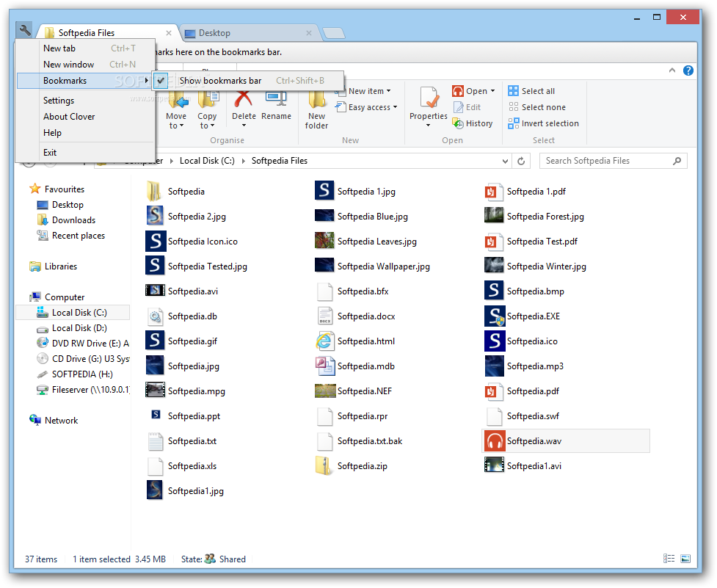Image resolution: width=717 pixels, height=588 pixels.
Task: Toggle Show bookmarks bar checkmark
Action: click(161, 81)
